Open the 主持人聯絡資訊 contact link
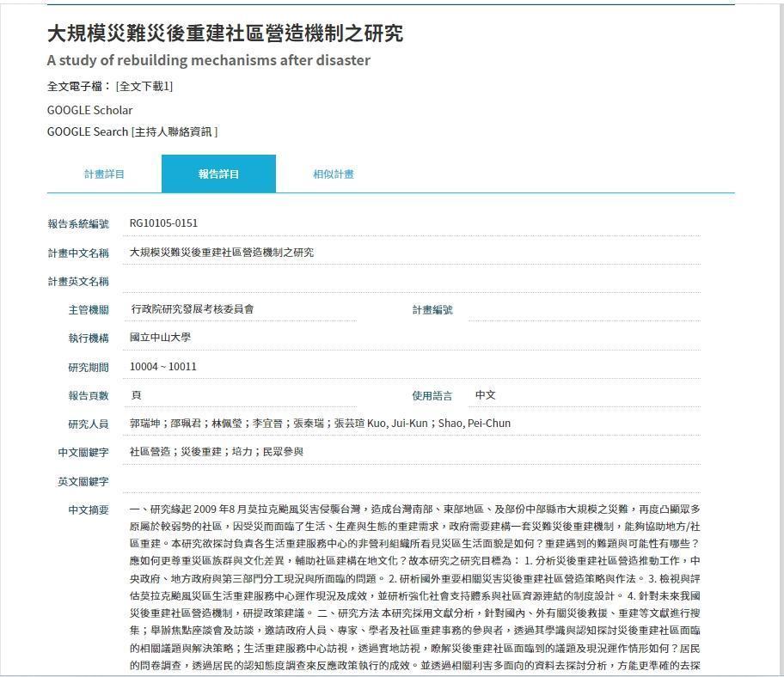This screenshot has width=784, height=677. click(175, 132)
